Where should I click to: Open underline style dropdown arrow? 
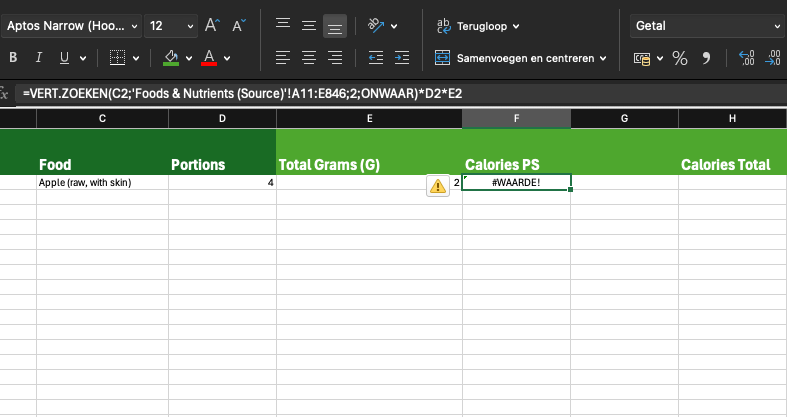click(x=83, y=58)
